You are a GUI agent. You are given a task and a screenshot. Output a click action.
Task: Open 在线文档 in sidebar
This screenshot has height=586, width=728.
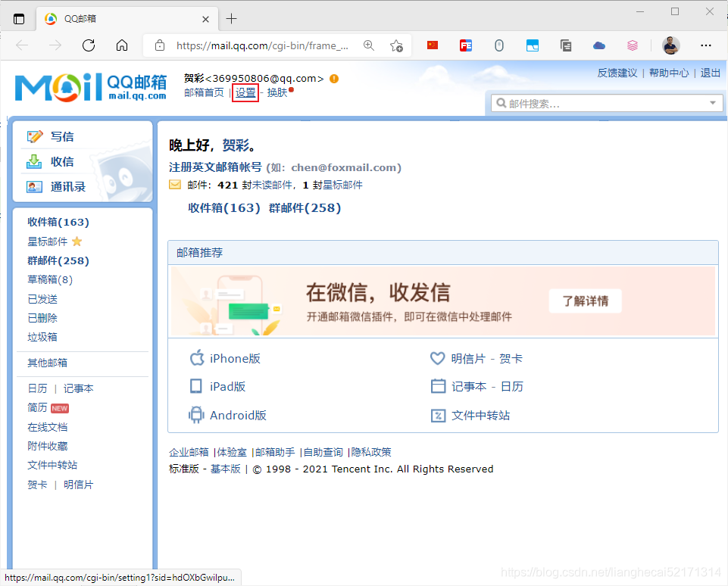(x=48, y=427)
